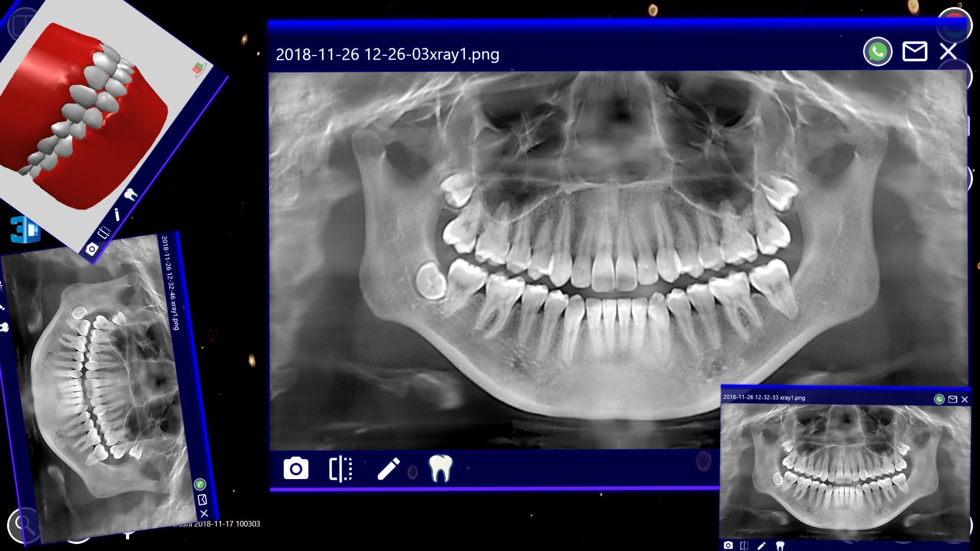Email the 12-26-03 x-ray using envelope icon

[915, 52]
